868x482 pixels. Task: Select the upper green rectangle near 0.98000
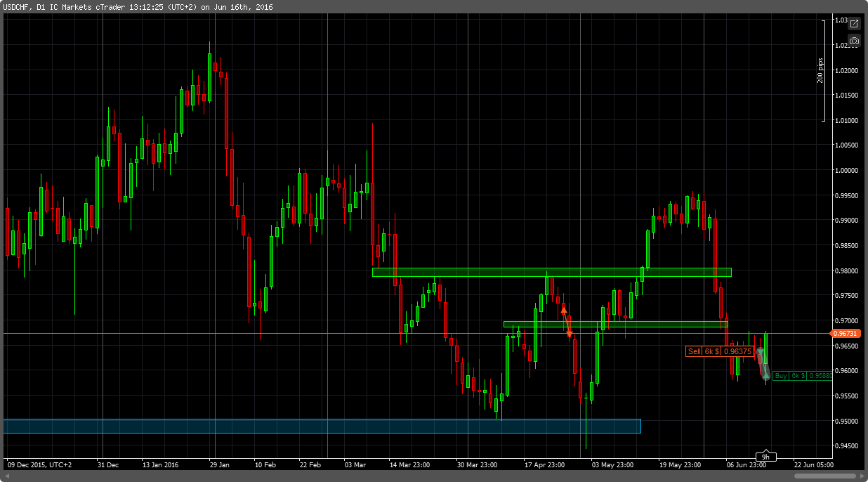pos(551,272)
